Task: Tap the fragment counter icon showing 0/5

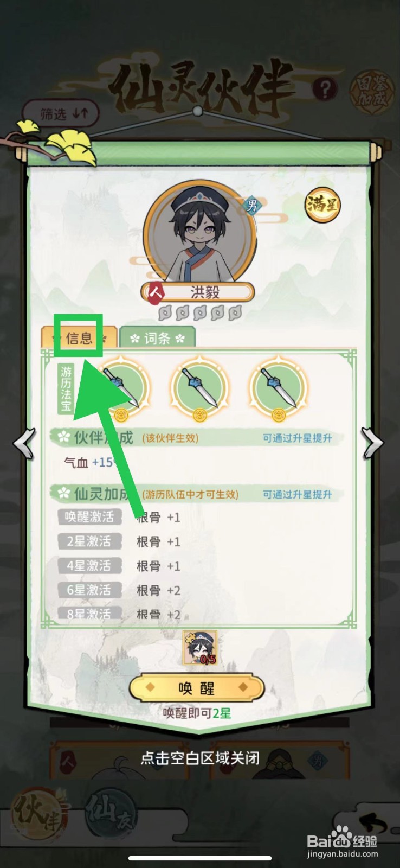Action: click(199, 648)
